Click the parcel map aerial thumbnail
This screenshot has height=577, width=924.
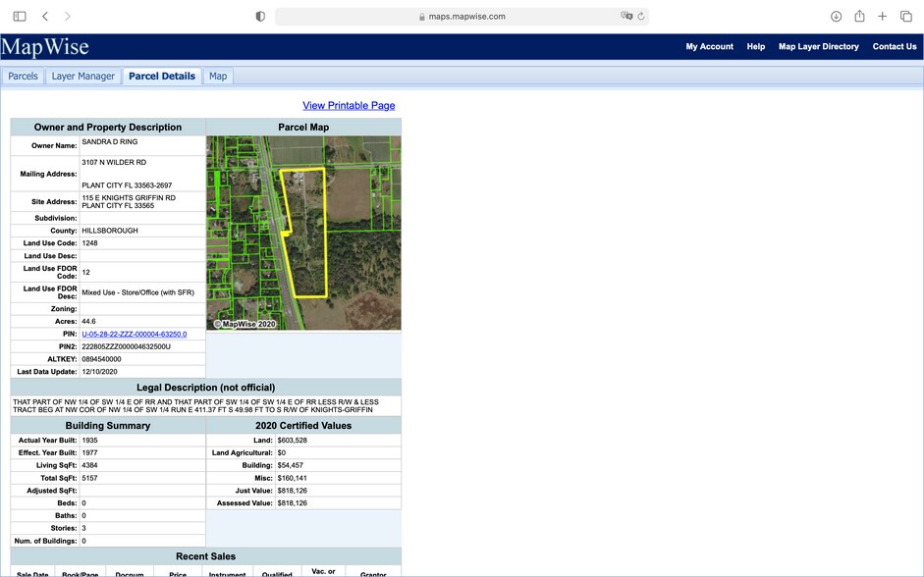tap(302, 232)
